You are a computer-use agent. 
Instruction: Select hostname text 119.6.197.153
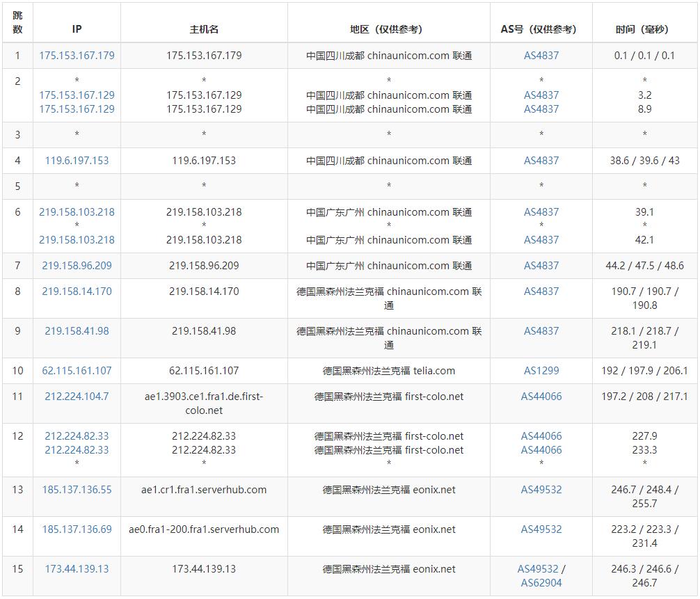point(204,161)
